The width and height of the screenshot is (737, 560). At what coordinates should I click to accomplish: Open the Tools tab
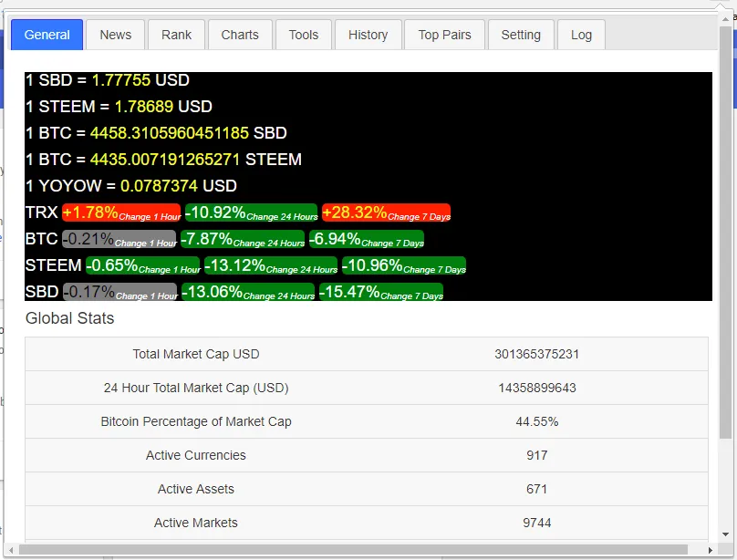304,35
